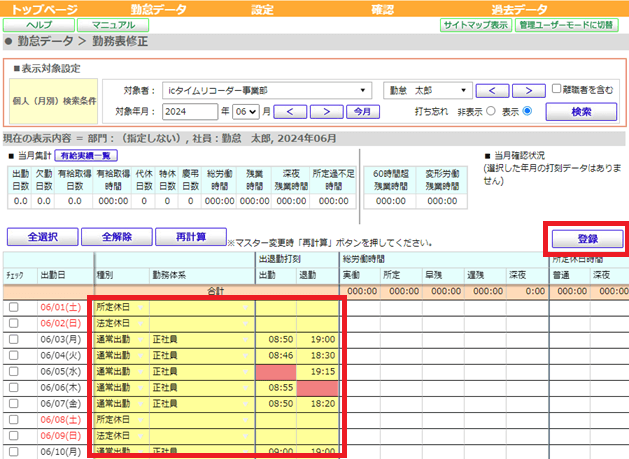Image resolution: width=629 pixels, height=459 pixels.
Task: Select the 非表示 radio button
Action: pos(491,111)
